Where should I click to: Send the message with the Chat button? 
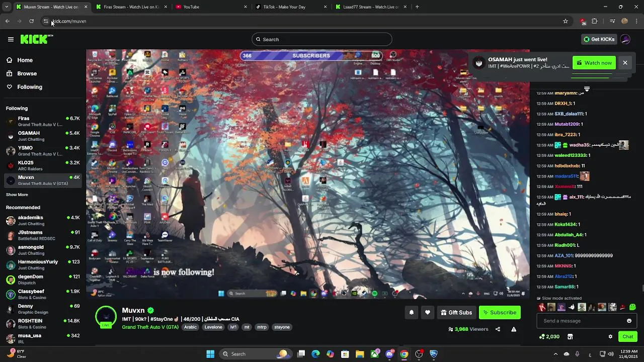628,337
